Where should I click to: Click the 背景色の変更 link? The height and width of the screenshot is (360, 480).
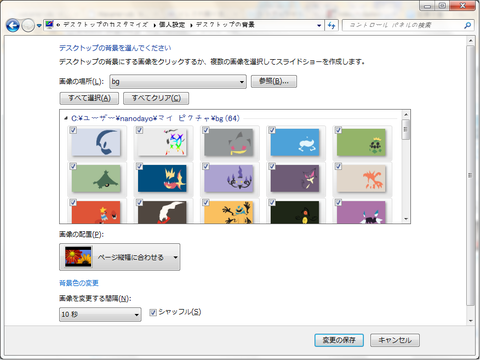(79, 283)
